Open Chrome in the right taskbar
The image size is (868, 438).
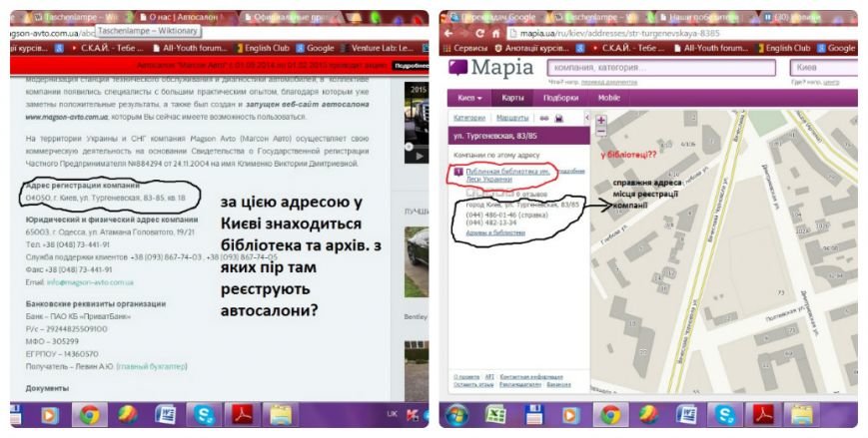(x=610, y=414)
